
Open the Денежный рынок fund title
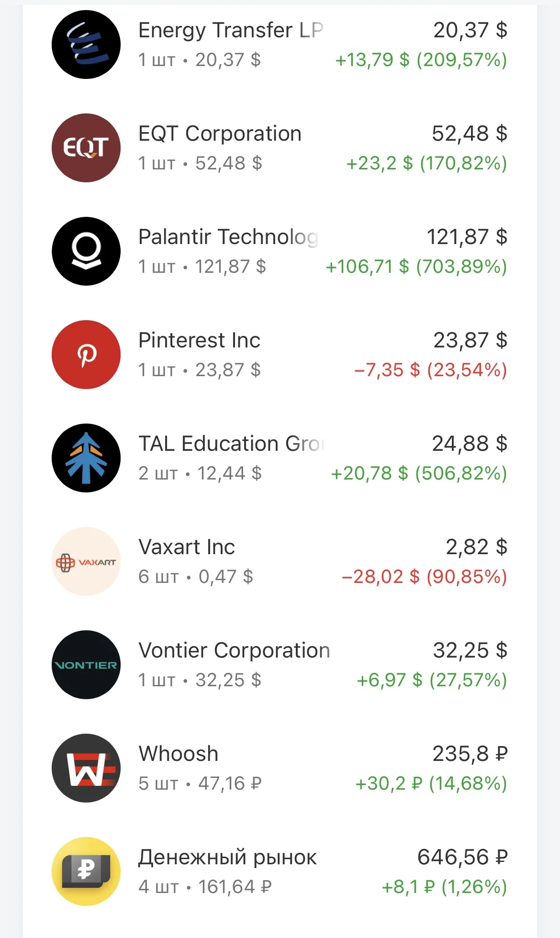[x=227, y=857]
